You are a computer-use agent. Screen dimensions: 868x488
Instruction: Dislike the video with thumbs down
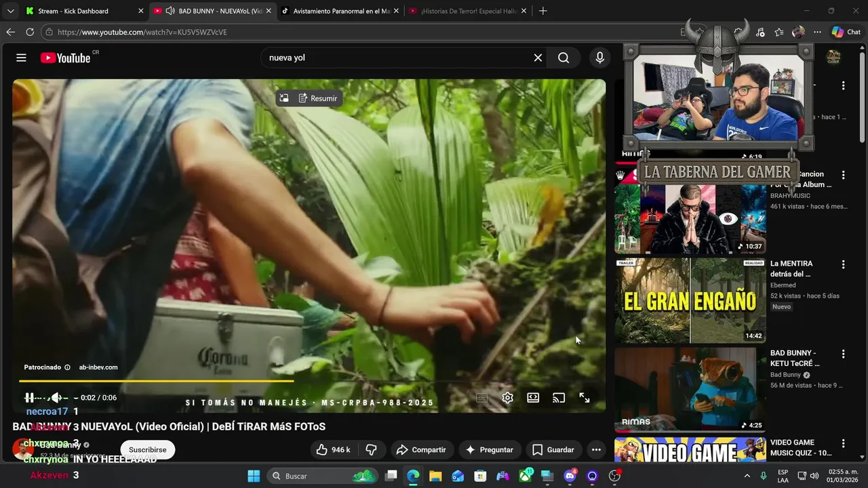[x=371, y=449]
